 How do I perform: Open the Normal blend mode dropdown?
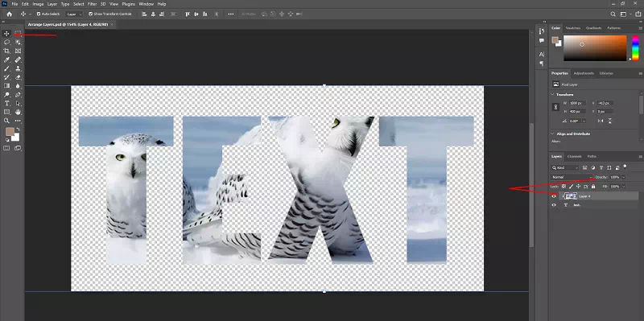[572, 177]
